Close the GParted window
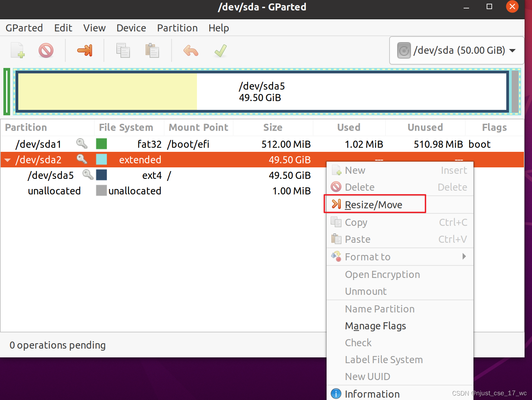 click(x=512, y=6)
